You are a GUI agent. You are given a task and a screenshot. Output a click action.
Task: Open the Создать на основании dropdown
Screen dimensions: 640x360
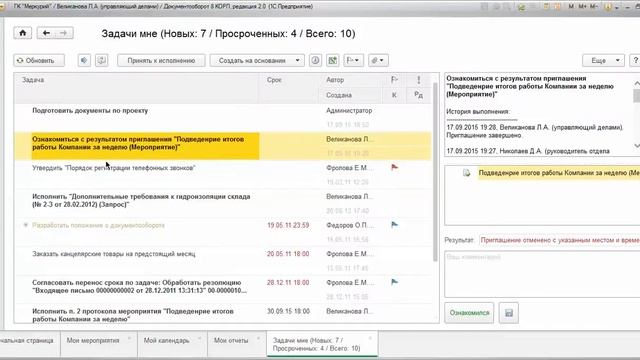(257, 60)
